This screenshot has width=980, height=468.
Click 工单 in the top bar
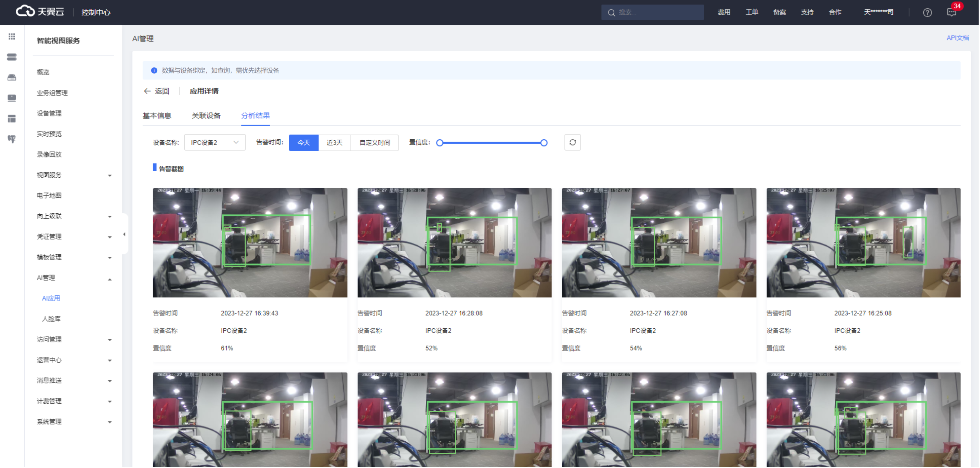(x=752, y=12)
